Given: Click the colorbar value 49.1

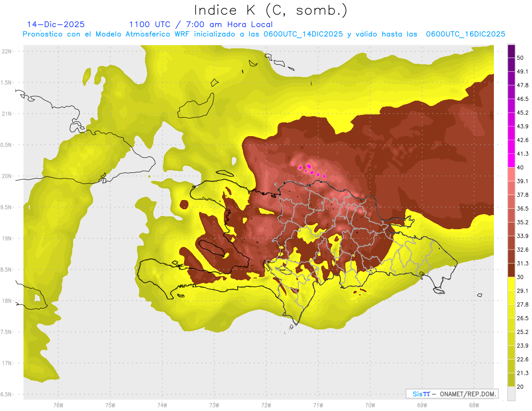Looking at the screenshot, I should tap(523, 71).
